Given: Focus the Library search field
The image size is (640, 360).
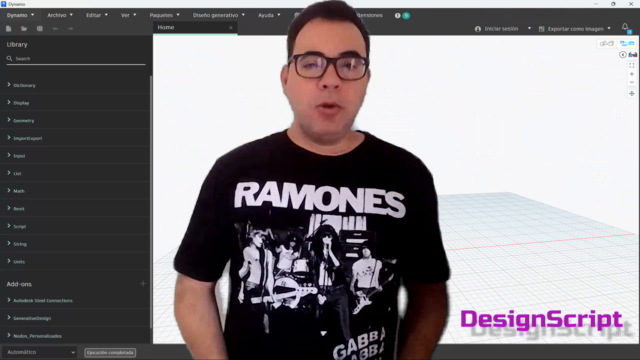Looking at the screenshot, I should tap(76, 59).
